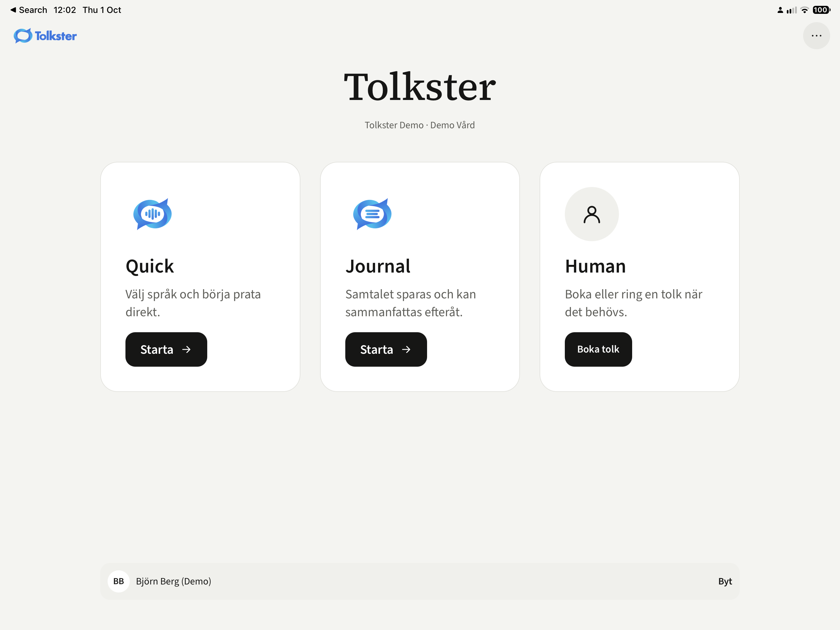
Task: Click the Boka tolk button
Action: 598,349
